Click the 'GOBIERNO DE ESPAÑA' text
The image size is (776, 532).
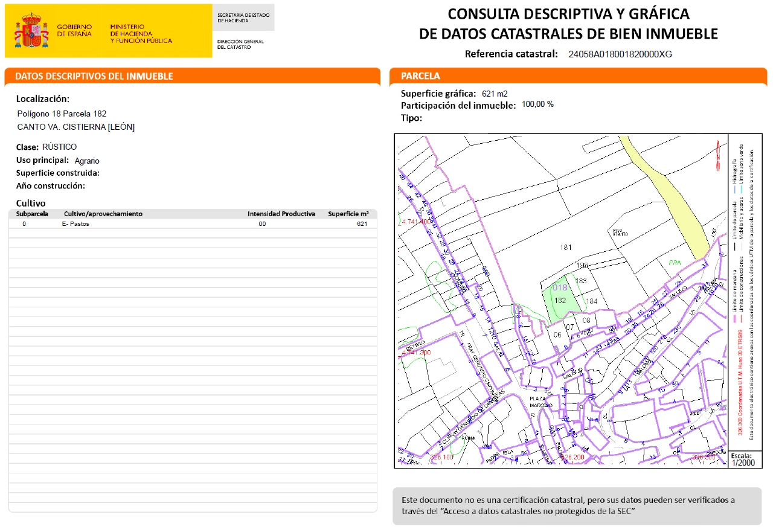[x=74, y=31]
